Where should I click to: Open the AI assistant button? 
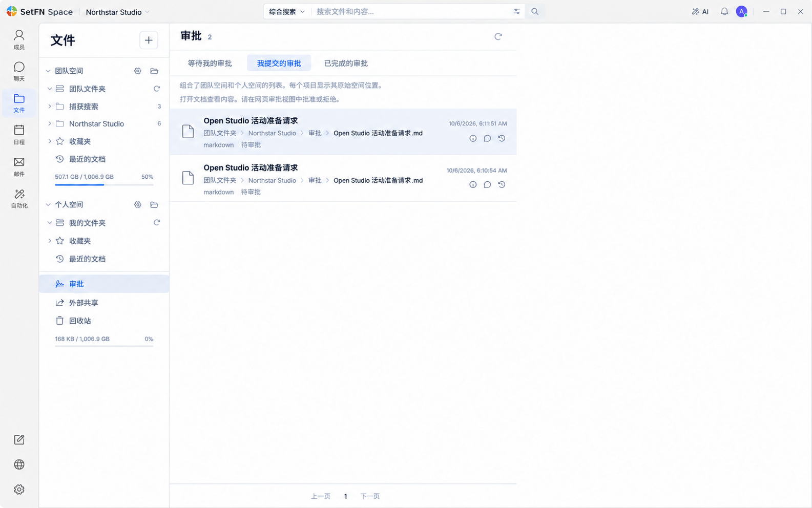(x=700, y=11)
